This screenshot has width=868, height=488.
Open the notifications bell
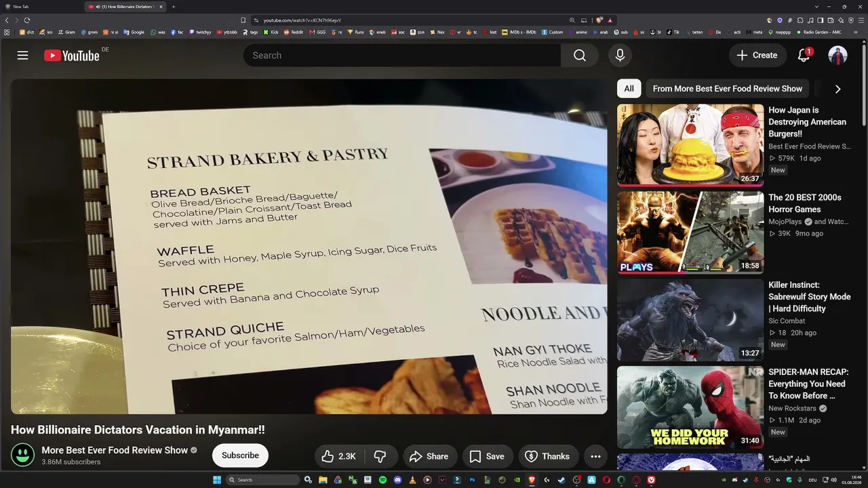[x=804, y=56]
